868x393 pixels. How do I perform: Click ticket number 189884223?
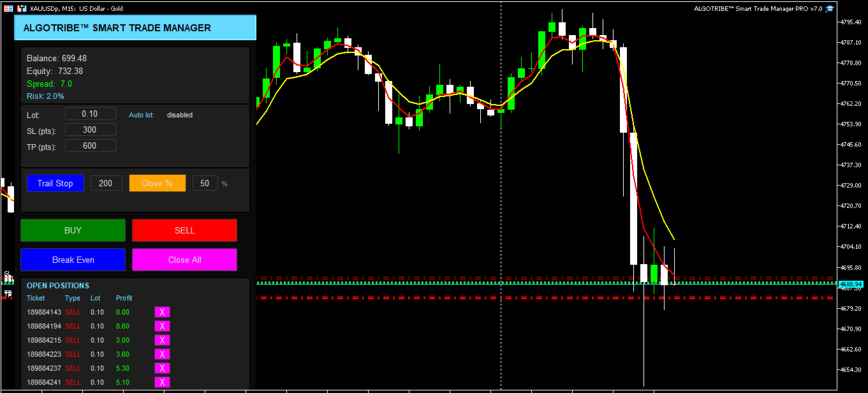[44, 354]
